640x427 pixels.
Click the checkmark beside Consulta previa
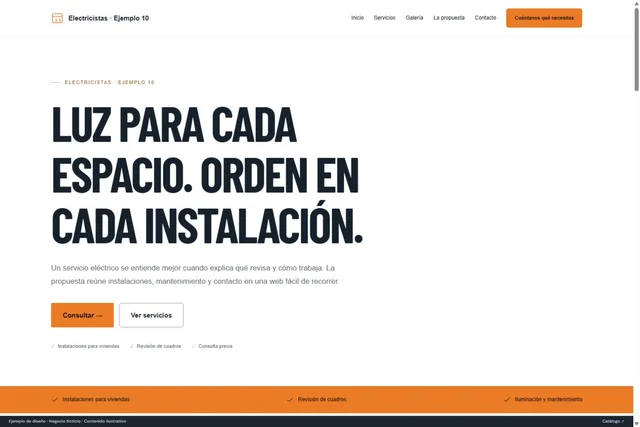[x=193, y=346]
